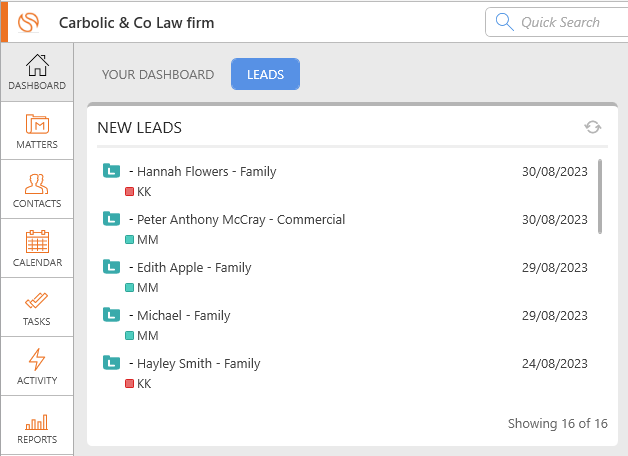Viewport: 628px width, 456px height.
Task: Open Peter Anthony McCray - Commercial lead
Action: (237, 220)
